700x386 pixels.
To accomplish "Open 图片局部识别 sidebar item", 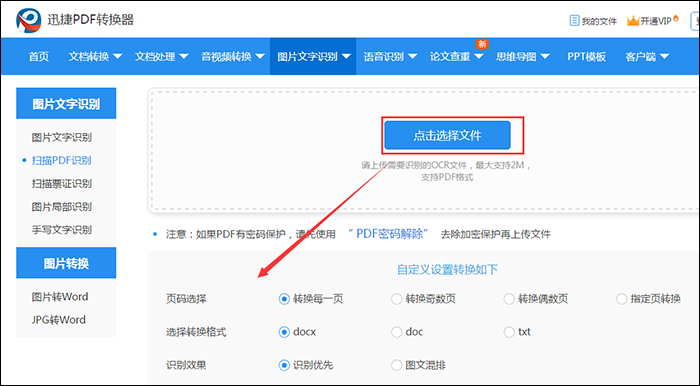I will click(x=62, y=207).
